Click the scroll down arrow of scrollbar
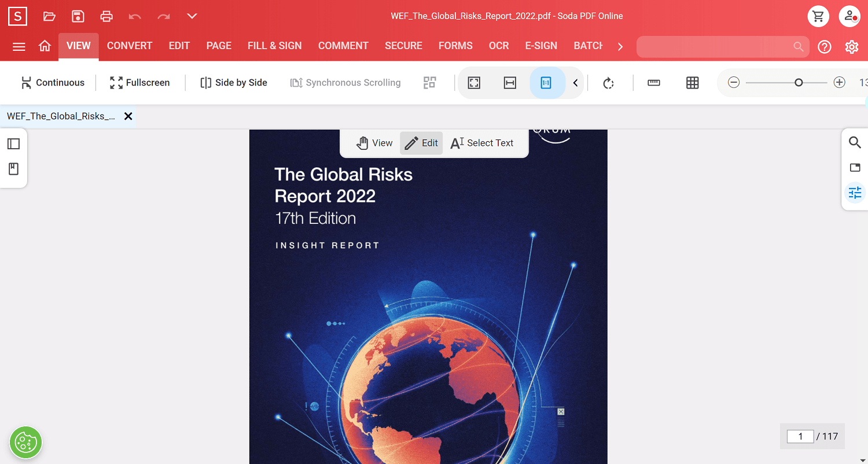Screen dimensions: 868x464 (863, 461)
